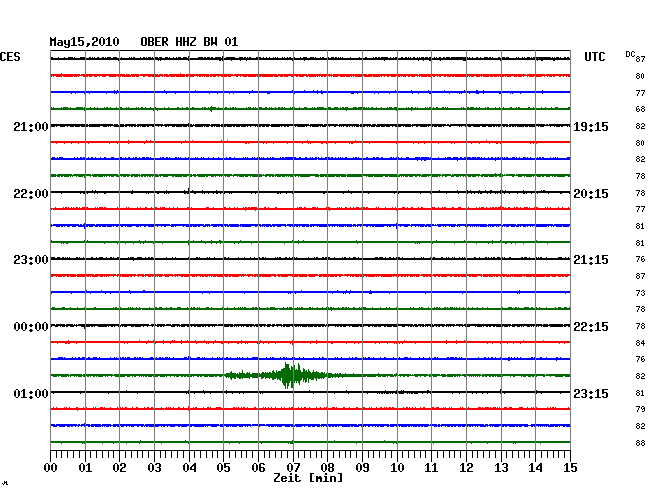The width and height of the screenshot is (650, 494).
Task: Click the 23:15 UTC time label
Action: coord(591,393)
